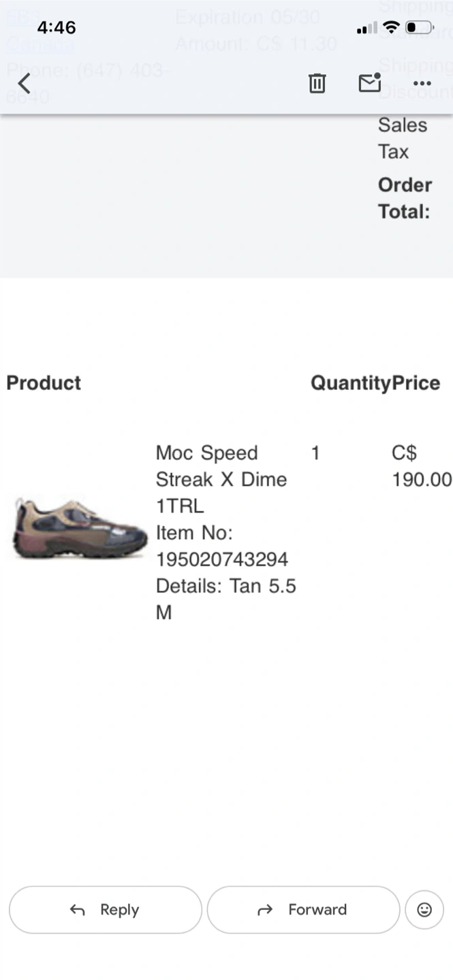Tap the 4:46 clock in status bar
Screen dimensions: 453x980
pyautogui.click(x=57, y=28)
